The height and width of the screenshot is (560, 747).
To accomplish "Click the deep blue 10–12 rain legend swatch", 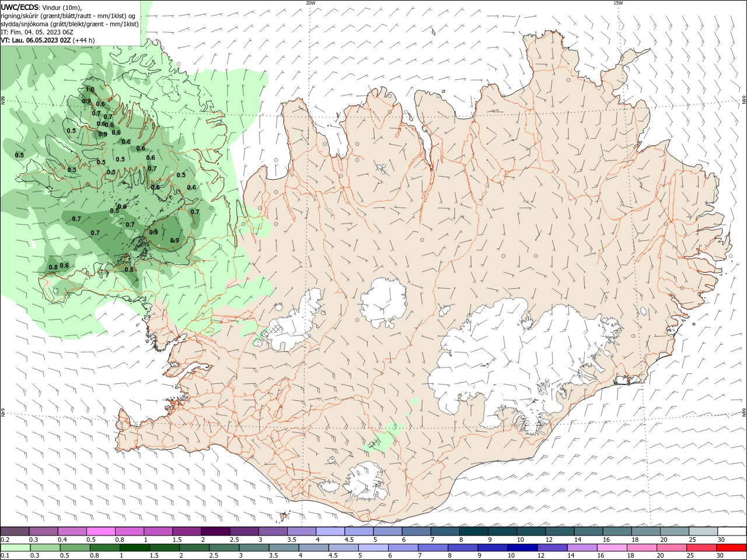I will point(522,547).
